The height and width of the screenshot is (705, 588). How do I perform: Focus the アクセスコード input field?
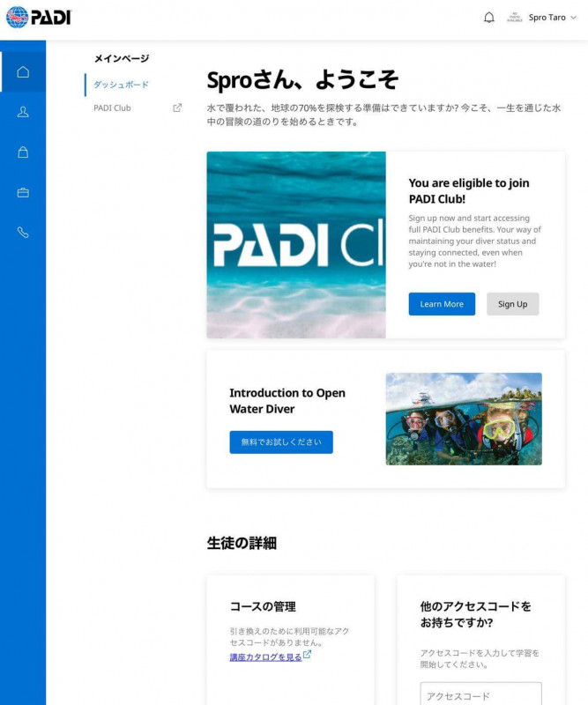coord(480,694)
